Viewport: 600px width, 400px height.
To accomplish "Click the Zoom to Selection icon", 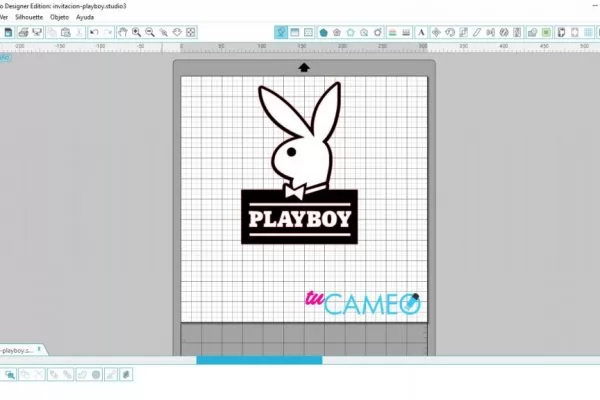I will tap(163, 33).
